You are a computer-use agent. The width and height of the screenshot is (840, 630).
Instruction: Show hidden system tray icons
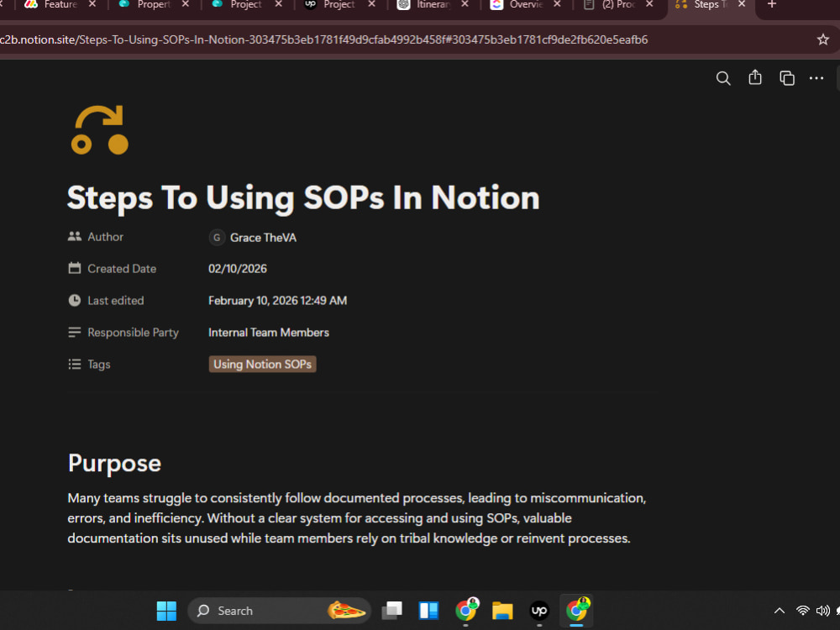[780, 611]
